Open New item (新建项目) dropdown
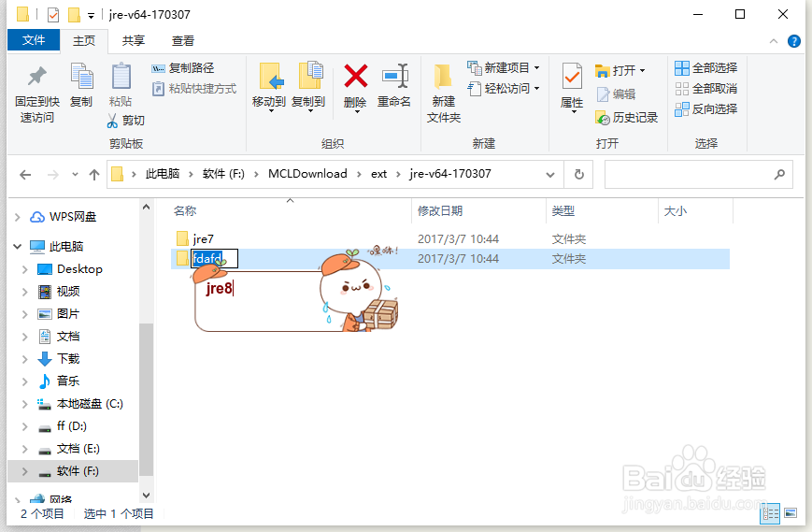Image resolution: width=812 pixels, height=532 pixels. pos(504,68)
